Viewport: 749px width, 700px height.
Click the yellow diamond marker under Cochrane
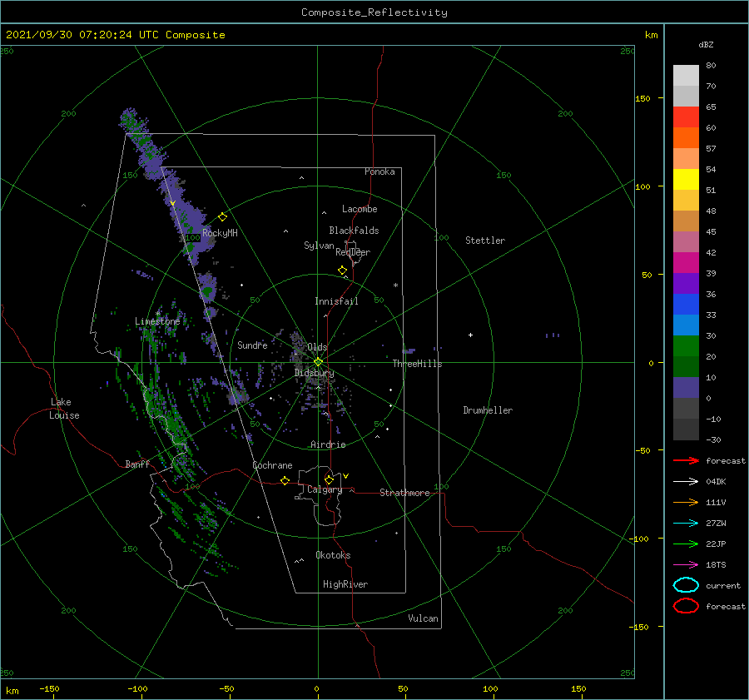tap(285, 480)
